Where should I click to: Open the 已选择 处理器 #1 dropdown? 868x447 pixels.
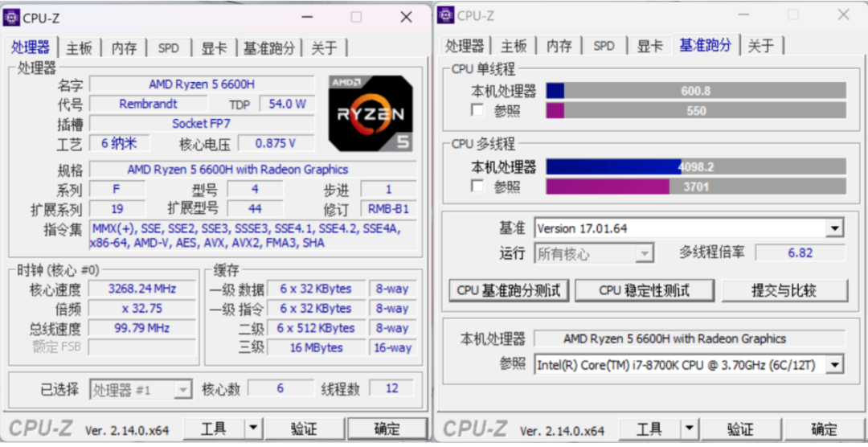[182, 390]
